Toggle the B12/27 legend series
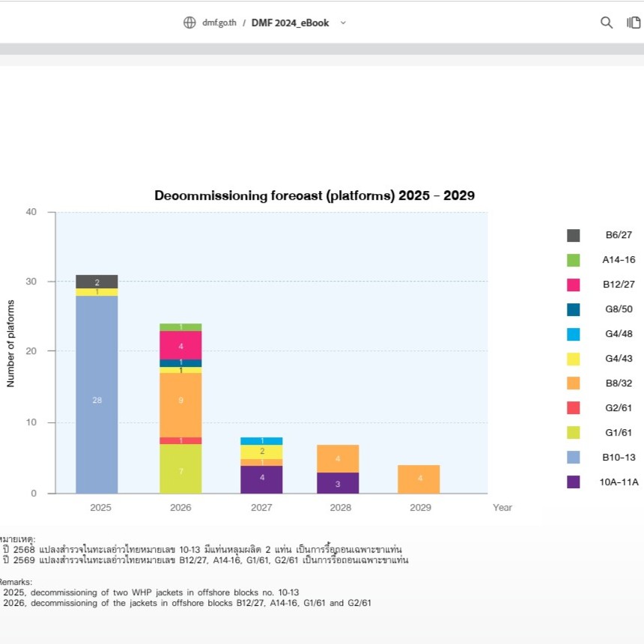The image size is (644, 644). click(618, 285)
